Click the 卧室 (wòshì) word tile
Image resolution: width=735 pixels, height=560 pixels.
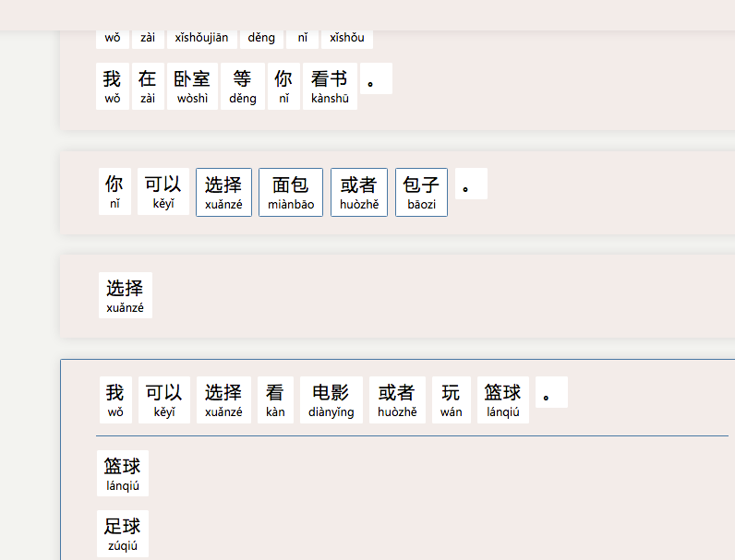tap(192, 87)
